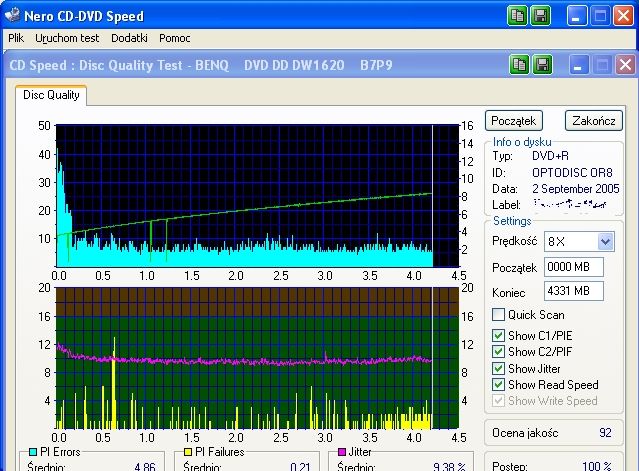Click the Zakończ button
639x471 pixels.
click(594, 121)
